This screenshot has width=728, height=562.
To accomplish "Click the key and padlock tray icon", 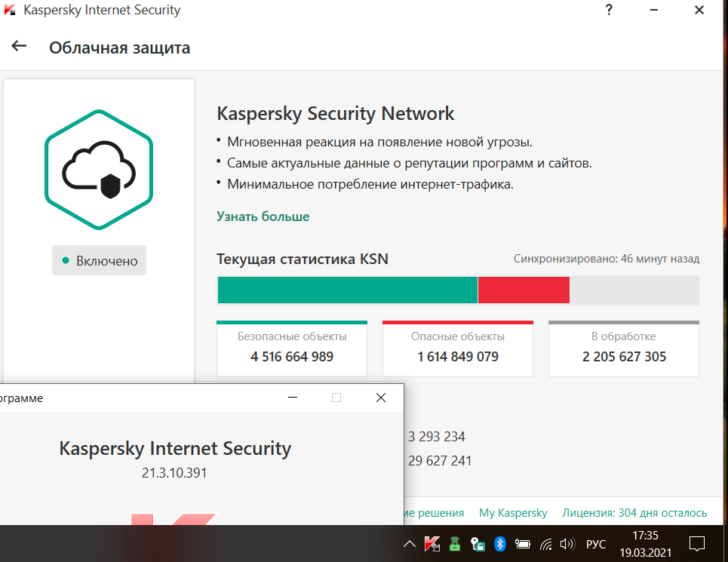I will 477,544.
